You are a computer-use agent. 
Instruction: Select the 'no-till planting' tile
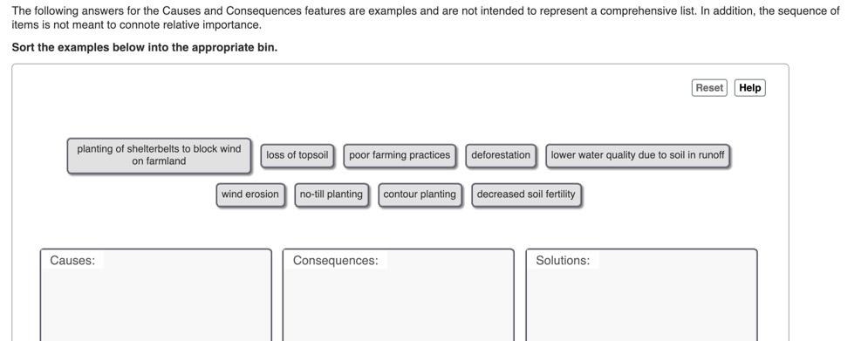click(331, 194)
